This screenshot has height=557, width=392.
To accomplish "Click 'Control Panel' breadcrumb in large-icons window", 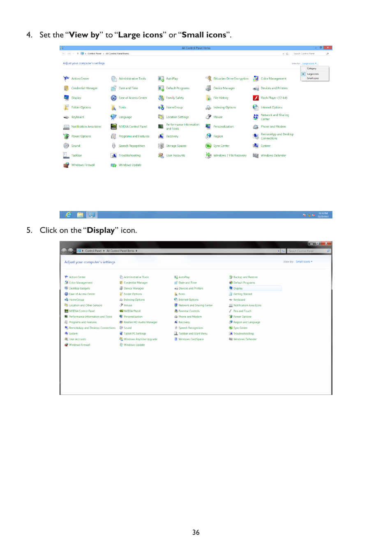I will click(x=95, y=53).
